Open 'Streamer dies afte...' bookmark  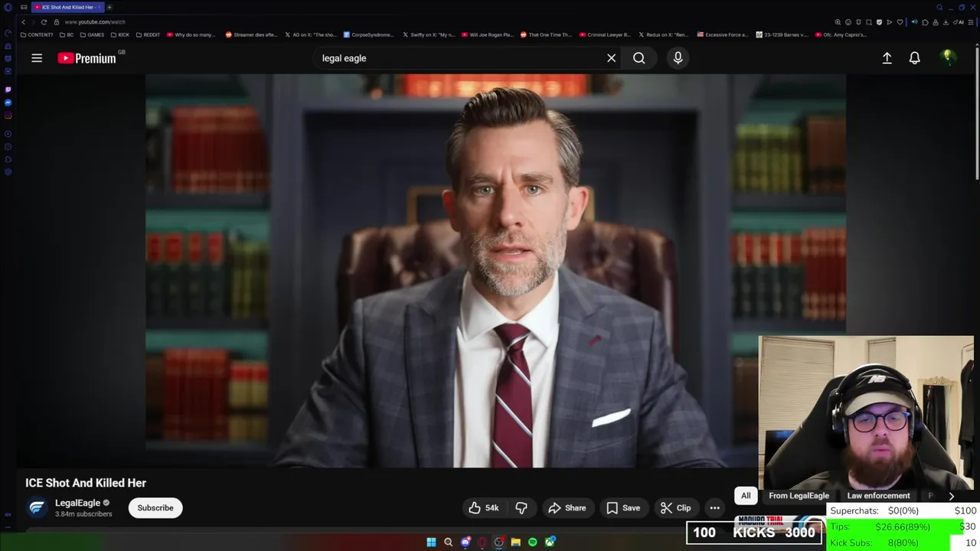click(251, 34)
